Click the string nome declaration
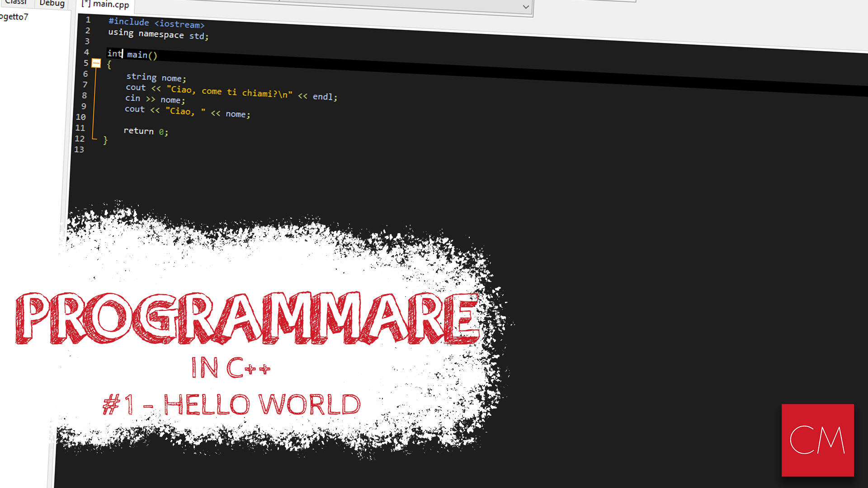The height and width of the screenshot is (488, 868). click(x=156, y=78)
